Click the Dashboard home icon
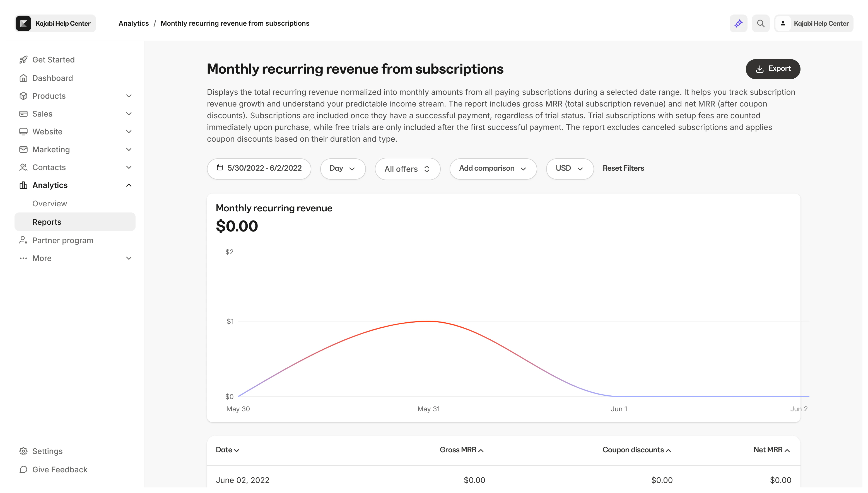The height and width of the screenshot is (493, 868). coord(23,78)
